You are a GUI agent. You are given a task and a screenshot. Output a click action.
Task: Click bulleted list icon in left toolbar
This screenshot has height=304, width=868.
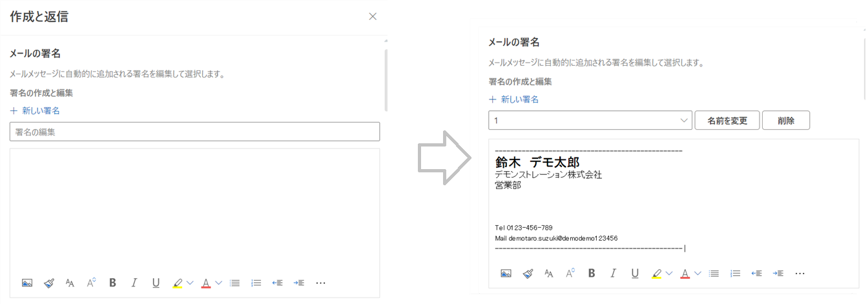(x=235, y=283)
